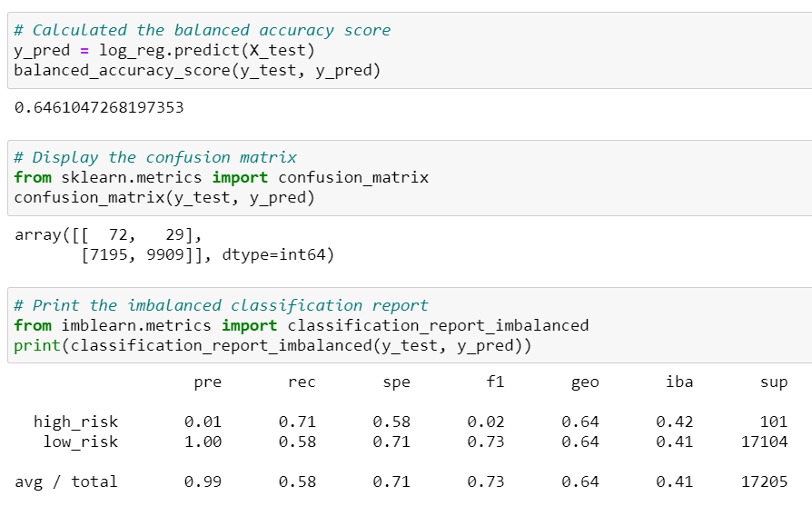Click high_risk f1 value 0.02
The image size is (812, 526).
[x=486, y=422]
